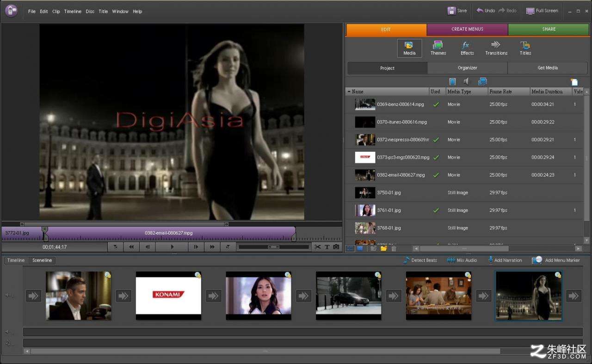Click transition arrow after KONAMI scene
Screen dimensions: 592x364
tap(213, 296)
